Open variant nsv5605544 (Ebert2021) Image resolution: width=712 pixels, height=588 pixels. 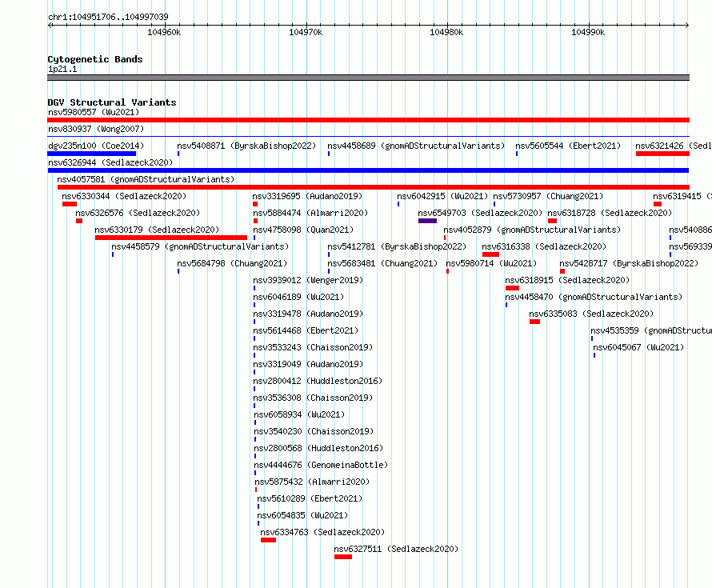click(x=568, y=146)
